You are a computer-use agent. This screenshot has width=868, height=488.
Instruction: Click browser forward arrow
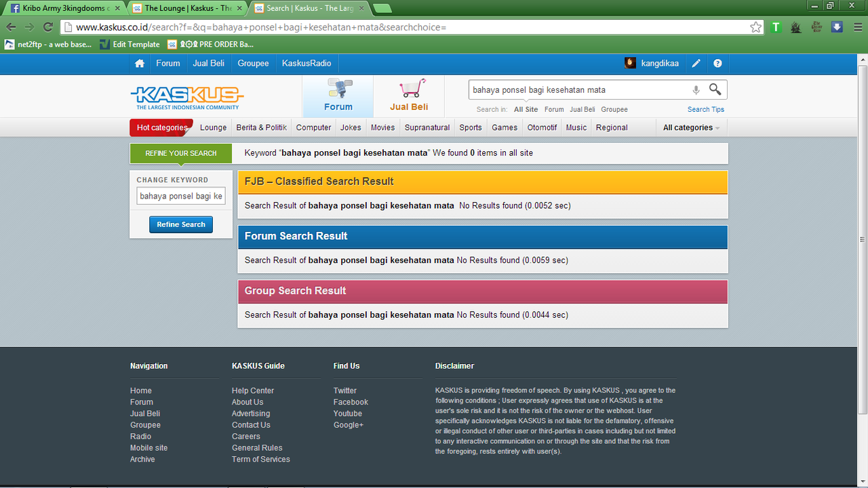pyautogui.click(x=29, y=27)
